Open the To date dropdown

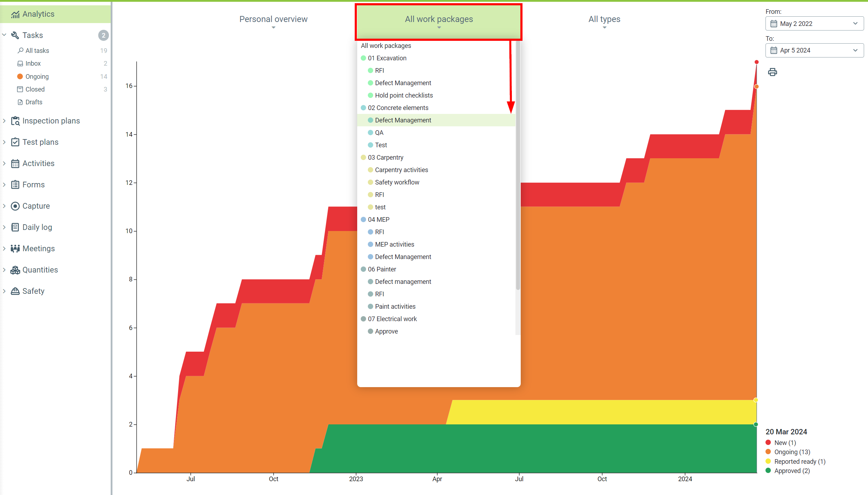(x=814, y=50)
